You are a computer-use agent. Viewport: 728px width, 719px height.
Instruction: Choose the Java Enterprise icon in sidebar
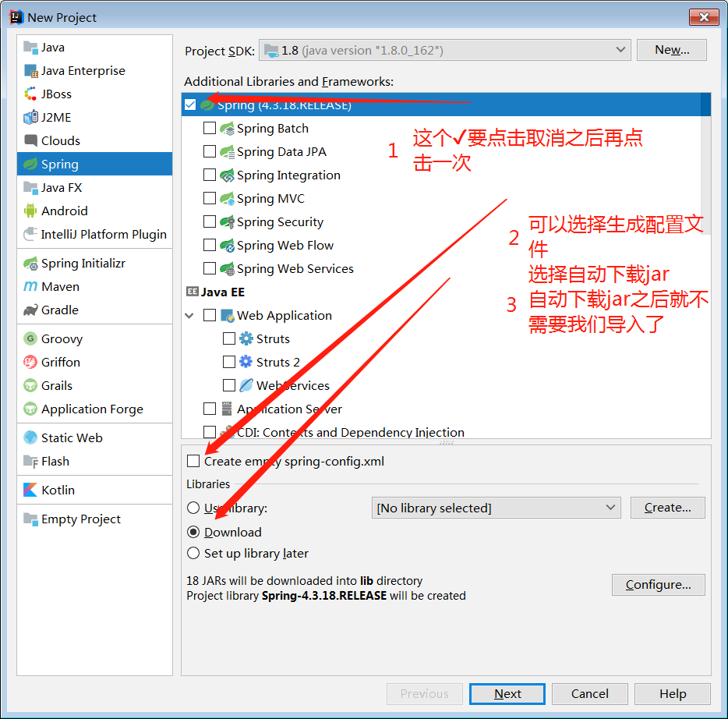click(30, 71)
